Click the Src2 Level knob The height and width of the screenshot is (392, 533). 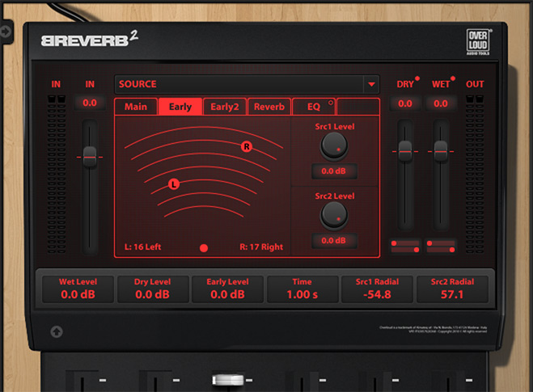tap(333, 214)
